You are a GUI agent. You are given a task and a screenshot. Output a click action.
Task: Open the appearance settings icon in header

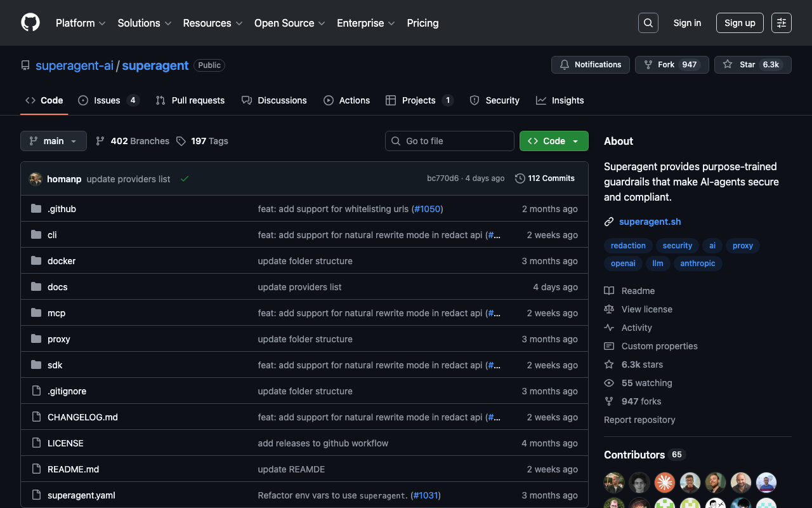[x=781, y=23]
